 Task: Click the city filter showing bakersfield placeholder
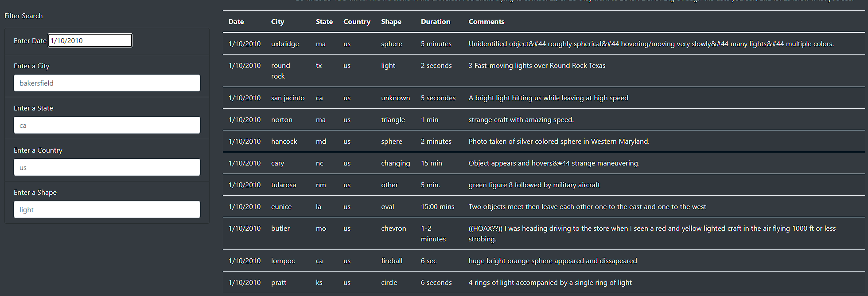pyautogui.click(x=106, y=83)
